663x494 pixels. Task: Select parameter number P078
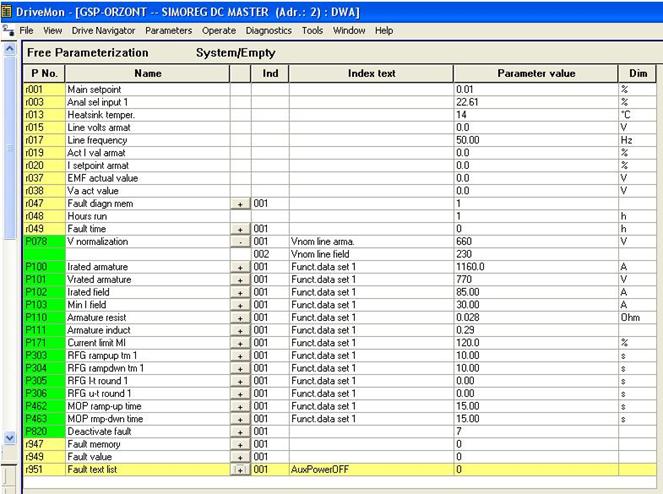pyautogui.click(x=44, y=242)
